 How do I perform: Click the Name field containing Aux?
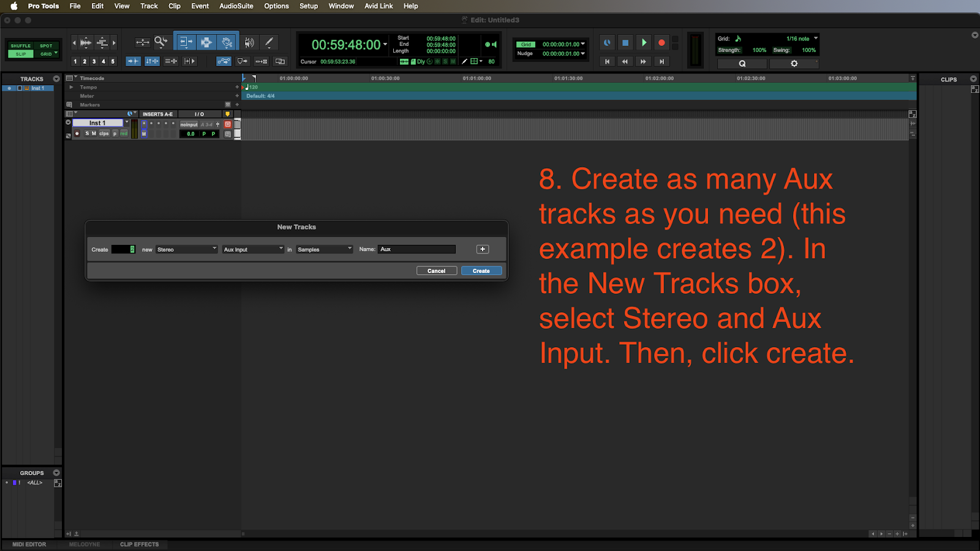417,249
